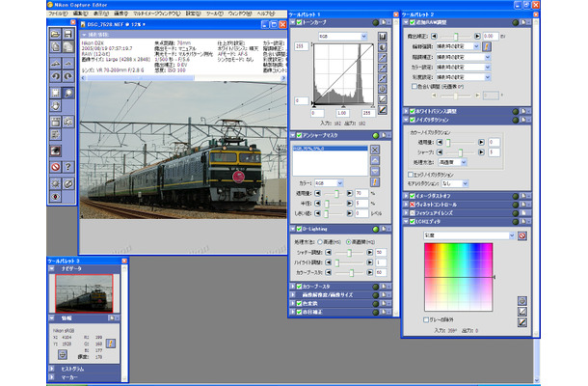
Task: Click the 露出補正 (exposure) slider handle
Action: click(x=456, y=37)
